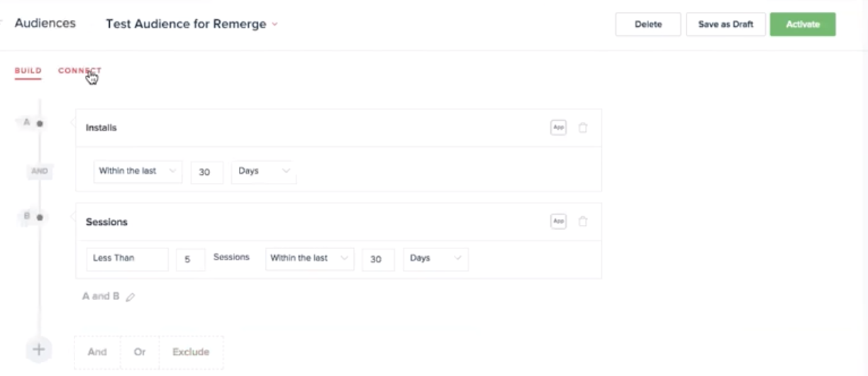Open Sessions 'Less Than' selector
The width and height of the screenshot is (868, 376).
(x=128, y=259)
